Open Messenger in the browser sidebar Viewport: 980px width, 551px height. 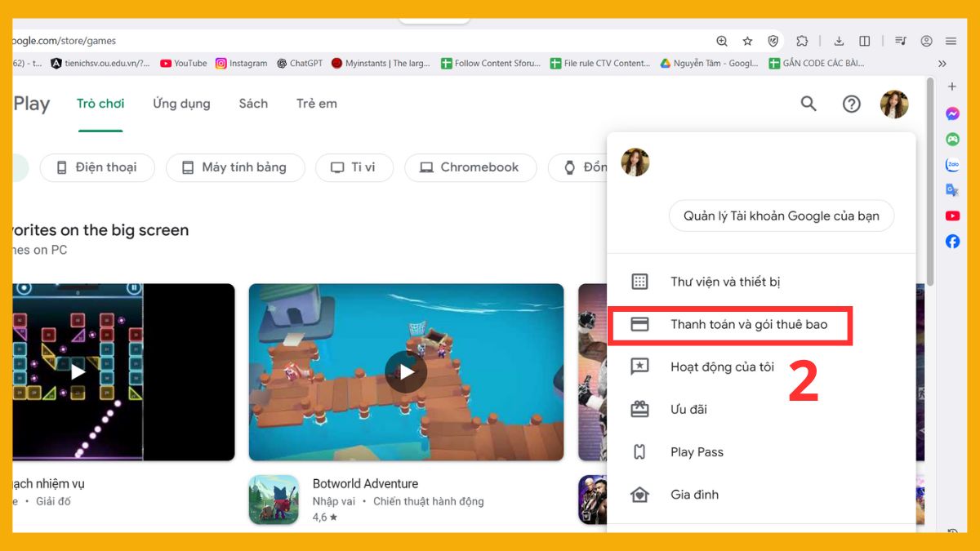952,113
